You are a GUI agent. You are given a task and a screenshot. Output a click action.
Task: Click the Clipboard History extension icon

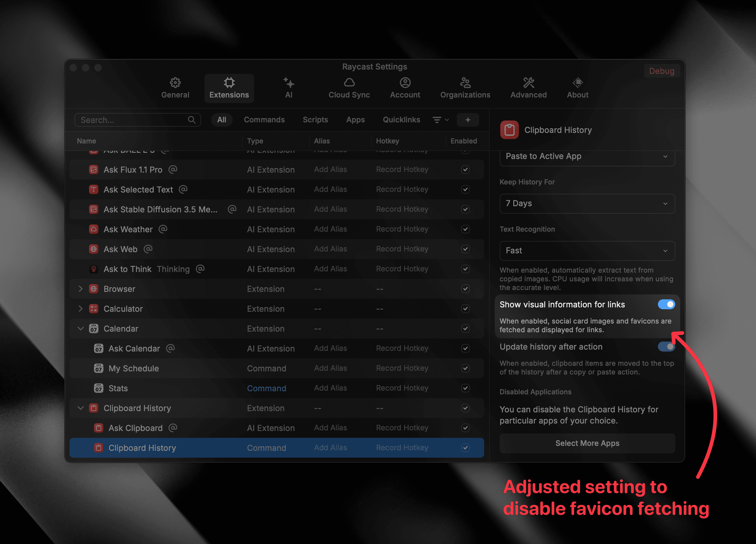pos(509,130)
